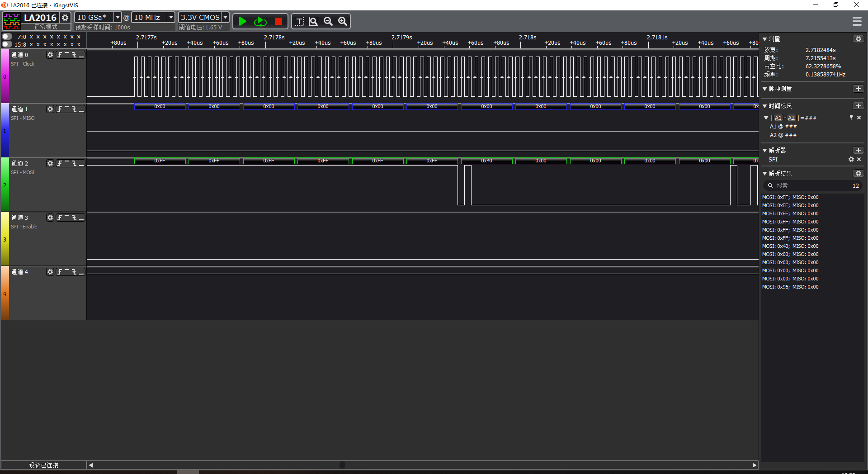Set rising edge trigger on channel 1
The width and height of the screenshot is (868, 474).
60,109
